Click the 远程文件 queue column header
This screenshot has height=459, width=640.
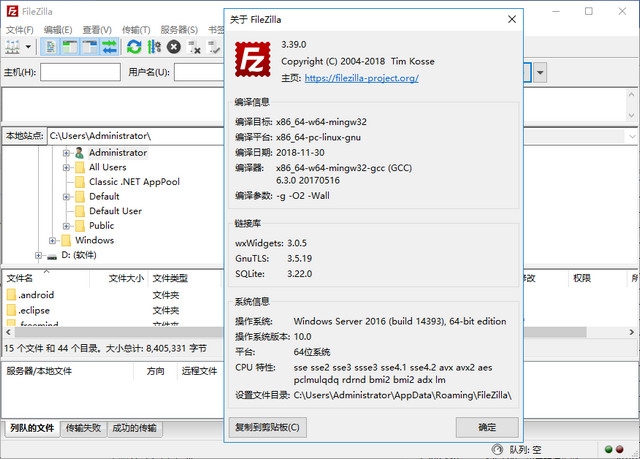tap(199, 371)
